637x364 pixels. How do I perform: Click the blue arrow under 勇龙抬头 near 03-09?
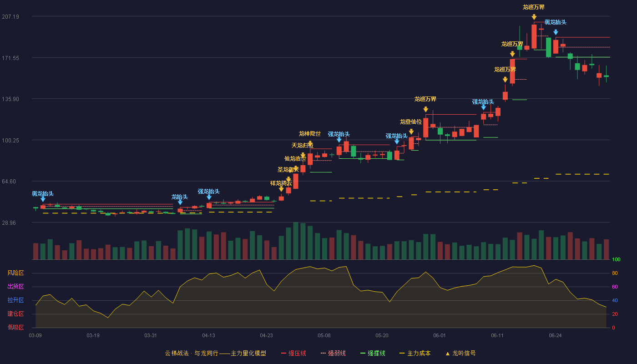coord(43,199)
